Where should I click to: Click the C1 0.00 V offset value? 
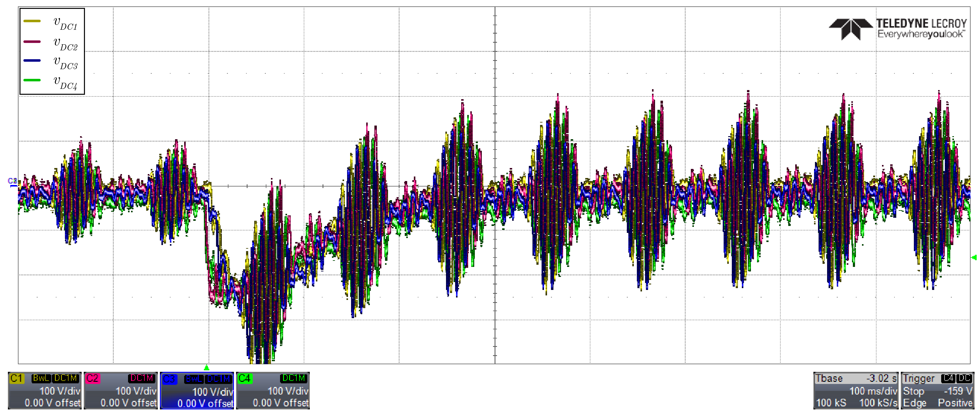point(52,403)
